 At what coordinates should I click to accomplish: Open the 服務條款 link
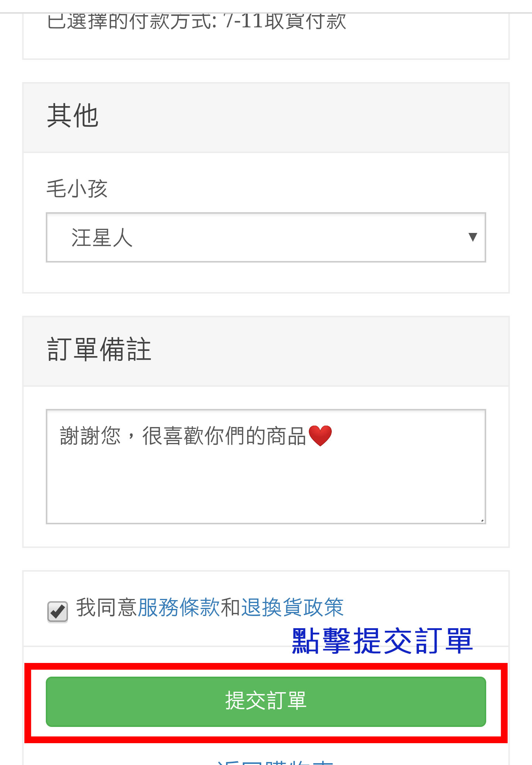(179, 607)
